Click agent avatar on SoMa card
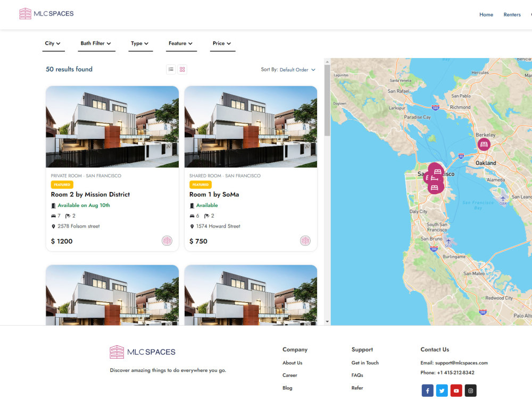 [x=305, y=241]
